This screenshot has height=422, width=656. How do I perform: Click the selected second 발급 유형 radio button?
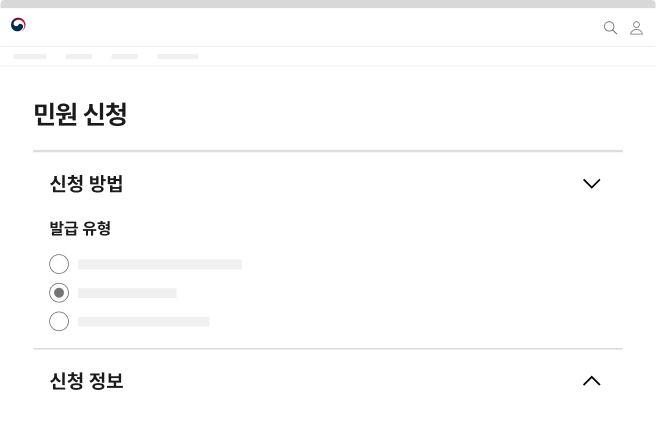(59, 293)
